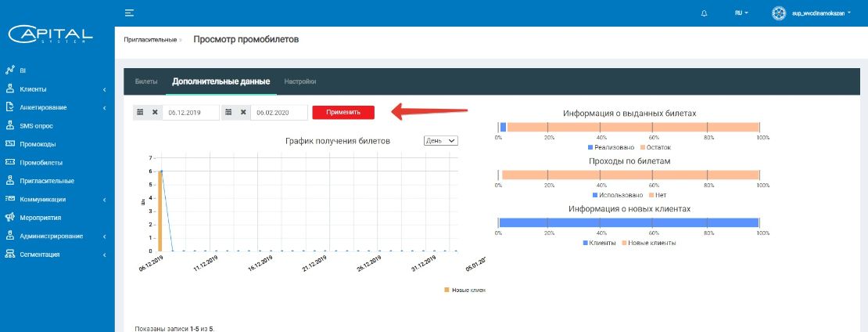Click the red Применить button
This screenshot has width=868, height=332.
pos(343,112)
